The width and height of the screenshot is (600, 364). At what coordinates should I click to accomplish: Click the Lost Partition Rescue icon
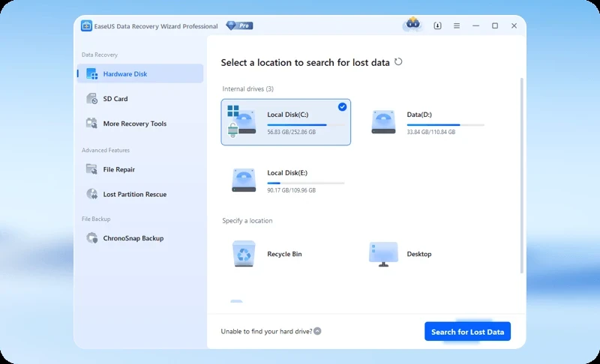point(91,194)
